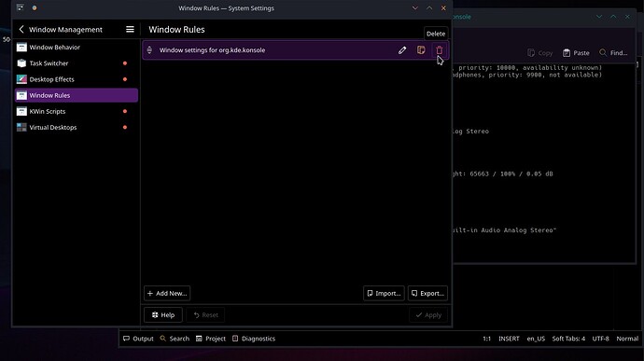Click the Task Switcher icon
The image size is (644, 361).
pos(21,63)
